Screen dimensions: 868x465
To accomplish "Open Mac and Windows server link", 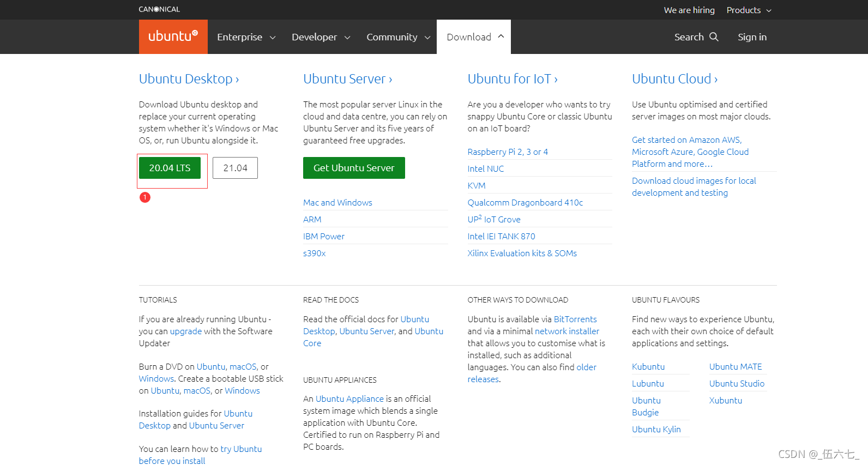I will 337,202.
